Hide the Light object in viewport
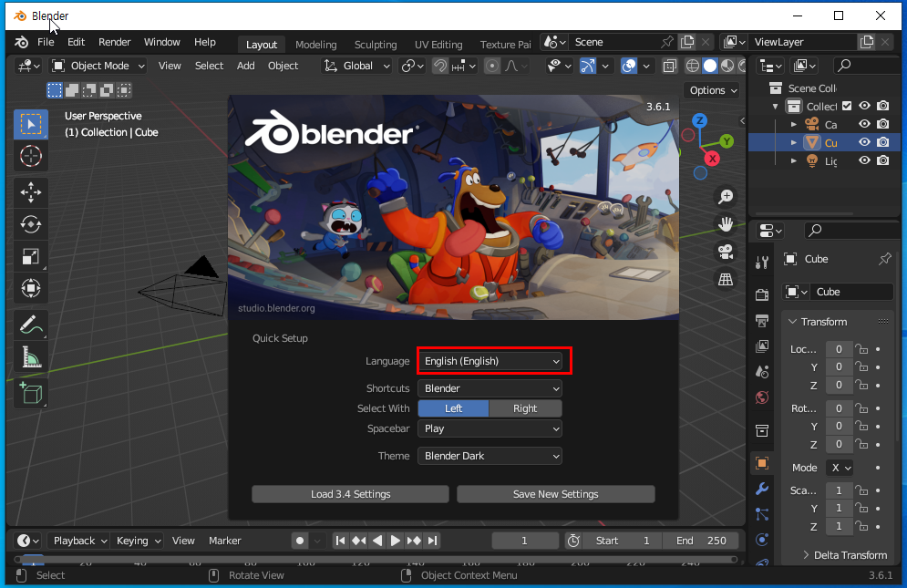 pyautogui.click(x=864, y=160)
